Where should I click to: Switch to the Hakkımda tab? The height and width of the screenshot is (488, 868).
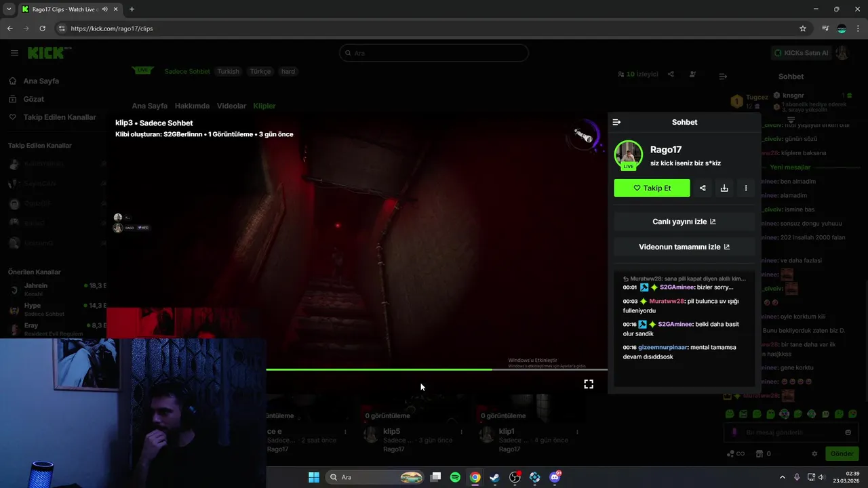pos(192,106)
